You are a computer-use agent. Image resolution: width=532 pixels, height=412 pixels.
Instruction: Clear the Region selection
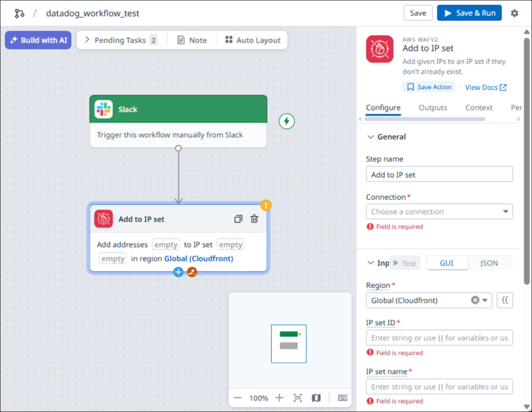pyautogui.click(x=475, y=300)
